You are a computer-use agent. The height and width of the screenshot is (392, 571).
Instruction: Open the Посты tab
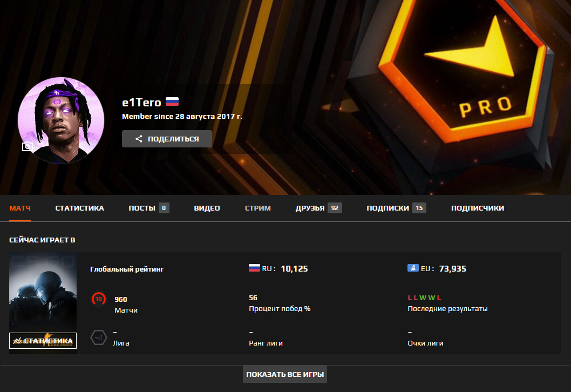coord(148,208)
